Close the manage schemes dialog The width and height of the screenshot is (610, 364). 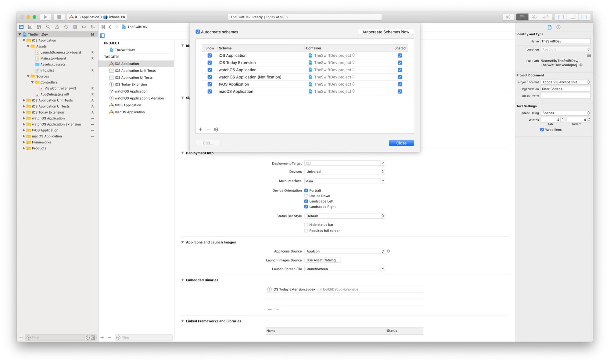pyautogui.click(x=401, y=143)
